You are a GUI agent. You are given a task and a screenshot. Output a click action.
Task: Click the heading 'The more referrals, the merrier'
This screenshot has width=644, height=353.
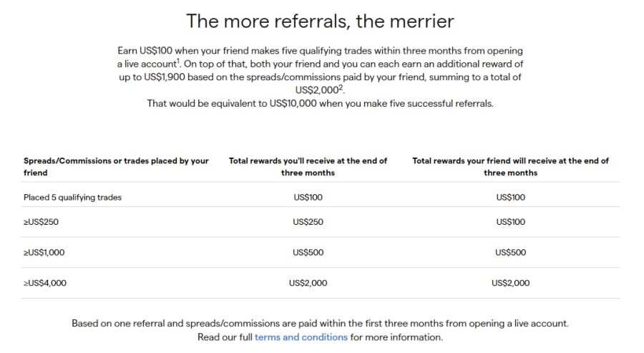(321, 21)
